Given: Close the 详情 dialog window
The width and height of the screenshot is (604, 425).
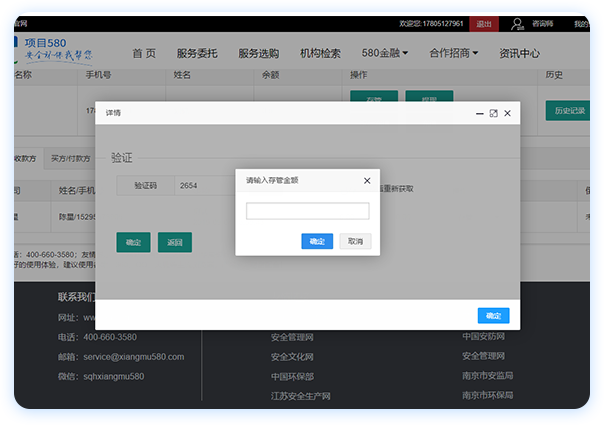Looking at the screenshot, I should 508,114.
